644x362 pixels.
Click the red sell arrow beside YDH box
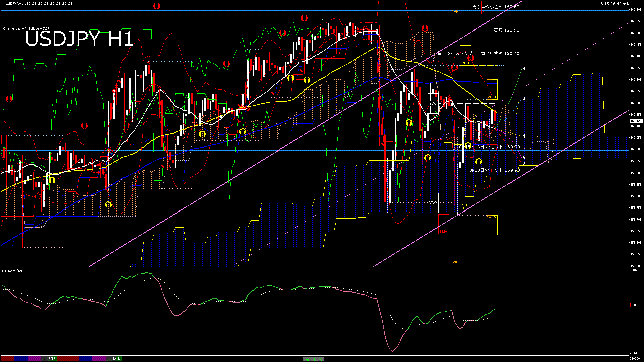(x=471, y=58)
